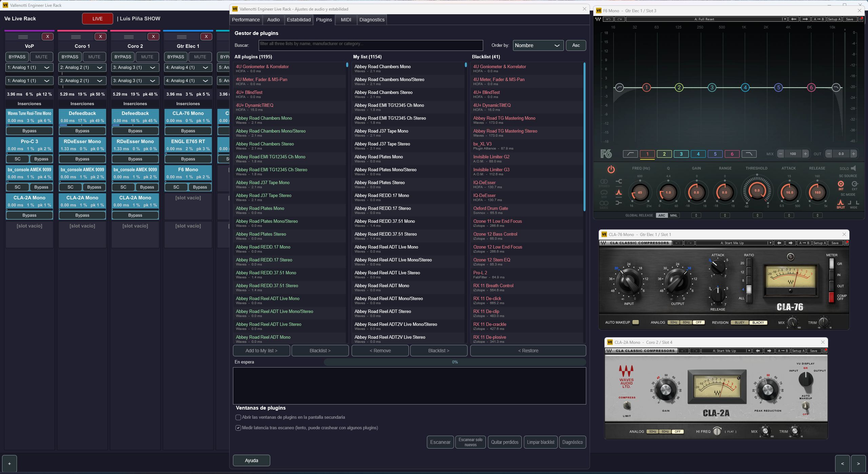Open the F6 hamburger menu

pyautogui.click(x=861, y=19)
